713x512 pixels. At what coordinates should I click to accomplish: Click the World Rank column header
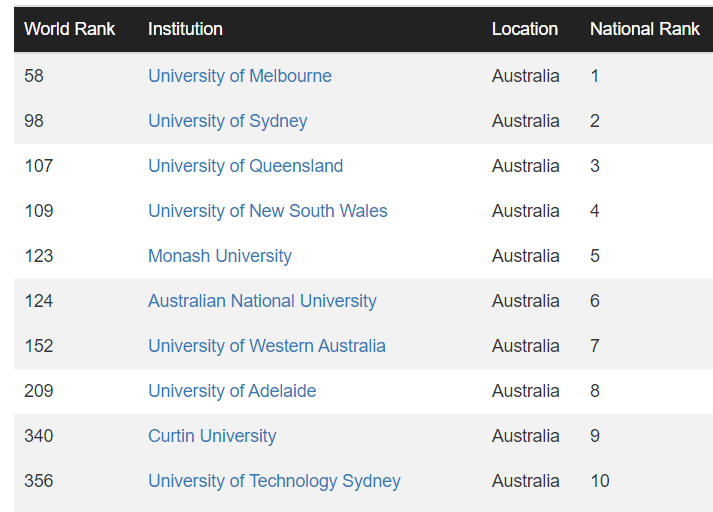[x=70, y=29]
